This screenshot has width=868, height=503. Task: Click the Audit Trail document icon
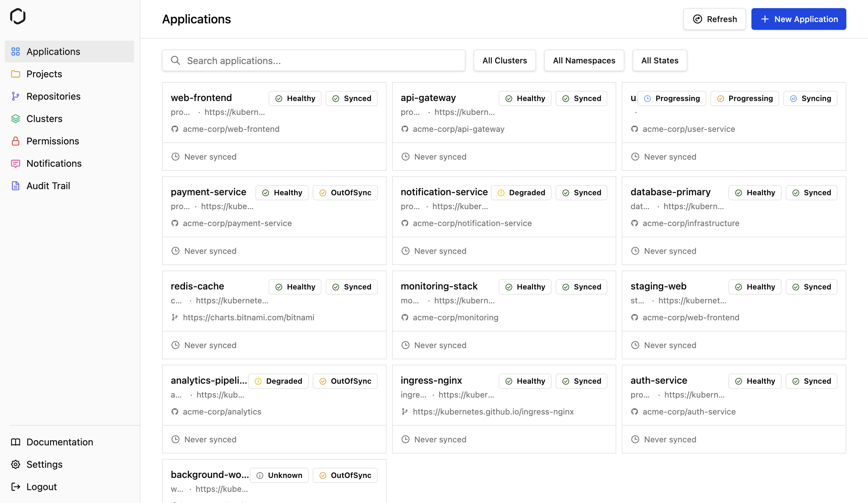tap(16, 186)
